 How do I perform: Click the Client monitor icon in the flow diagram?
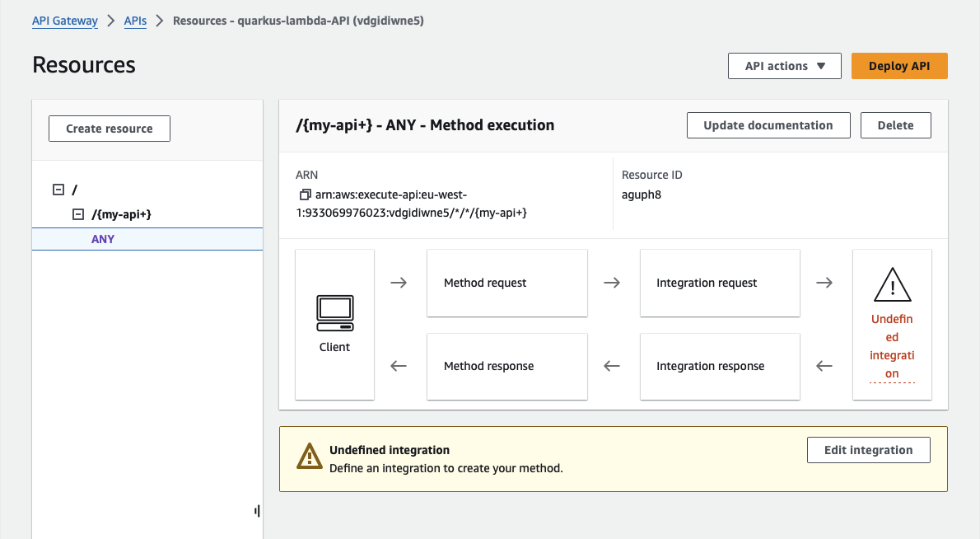click(x=334, y=314)
